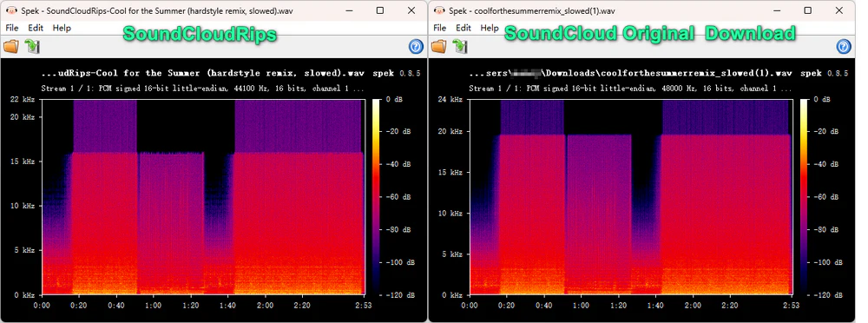Click the '15 kHz' axis label in the left window
This screenshot has height=323, width=868.
[x=23, y=161]
